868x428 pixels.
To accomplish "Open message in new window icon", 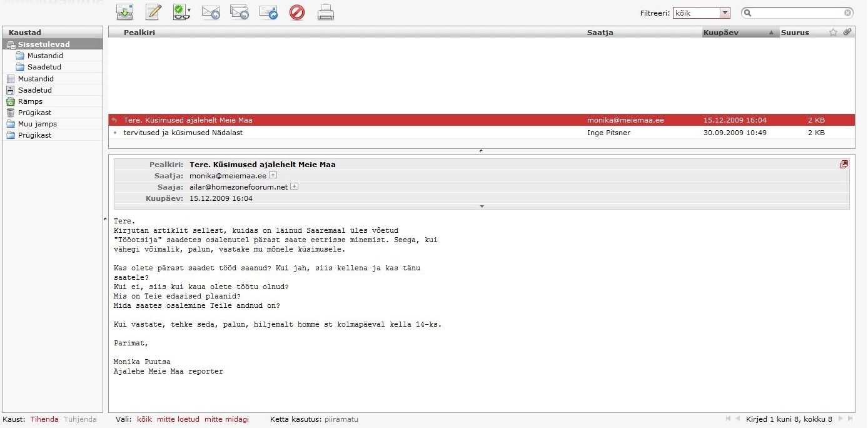I will tap(844, 165).
